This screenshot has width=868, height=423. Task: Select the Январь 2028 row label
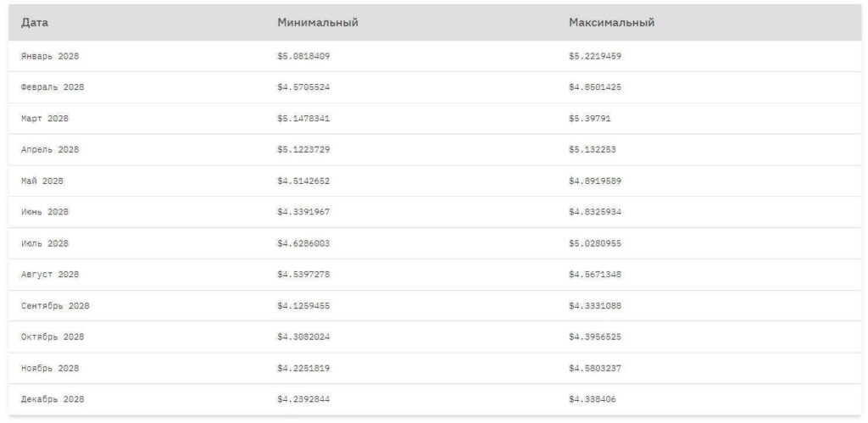point(50,56)
